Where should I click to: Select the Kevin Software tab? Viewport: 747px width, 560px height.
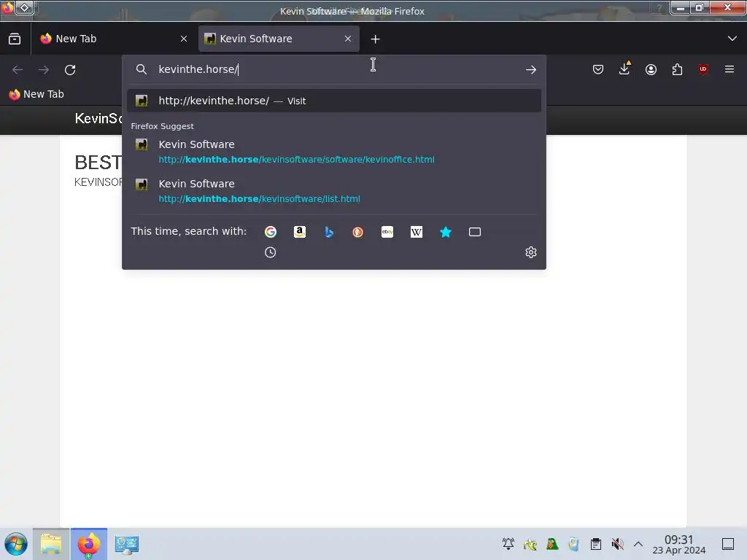279,39
